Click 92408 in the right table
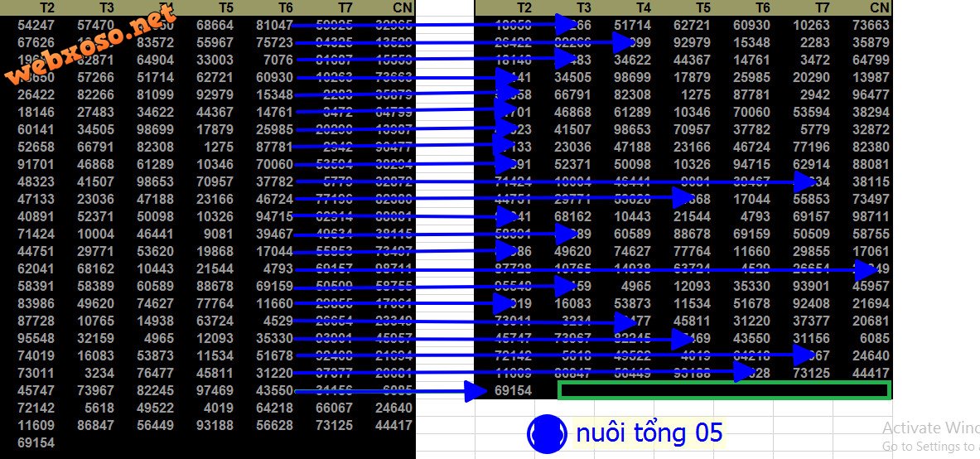980x459 pixels. 811,303
